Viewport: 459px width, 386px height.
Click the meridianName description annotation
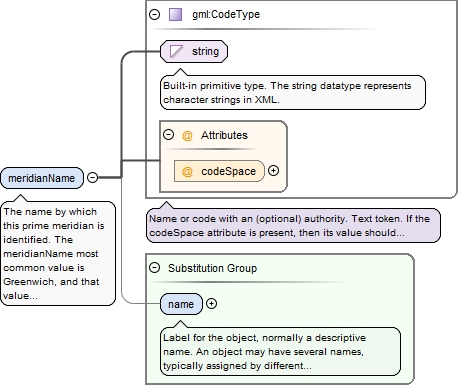pos(58,253)
